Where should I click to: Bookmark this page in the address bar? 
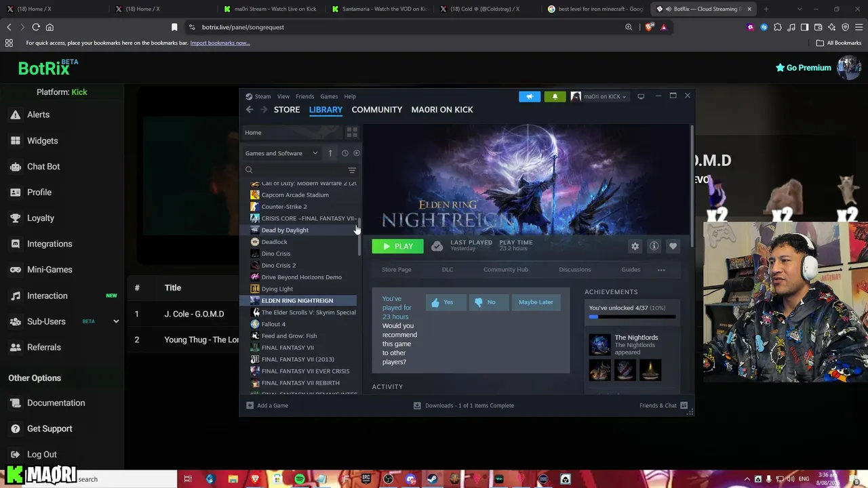(174, 27)
